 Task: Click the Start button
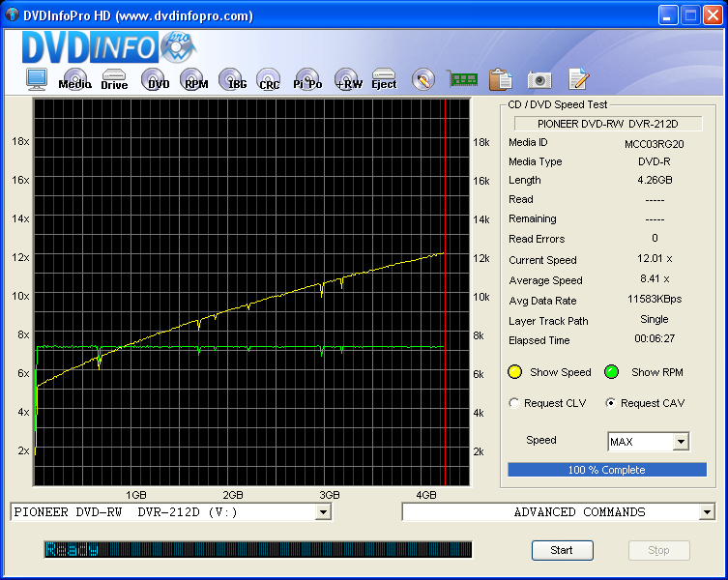click(563, 550)
